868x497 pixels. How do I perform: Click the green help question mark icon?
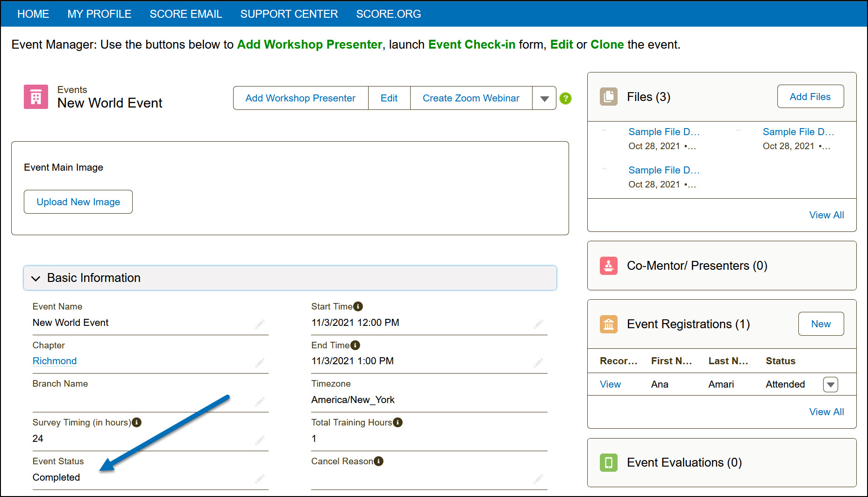coord(565,98)
